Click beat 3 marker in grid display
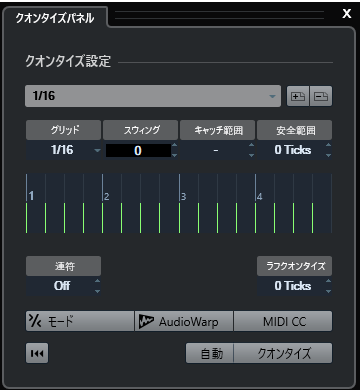 183,197
